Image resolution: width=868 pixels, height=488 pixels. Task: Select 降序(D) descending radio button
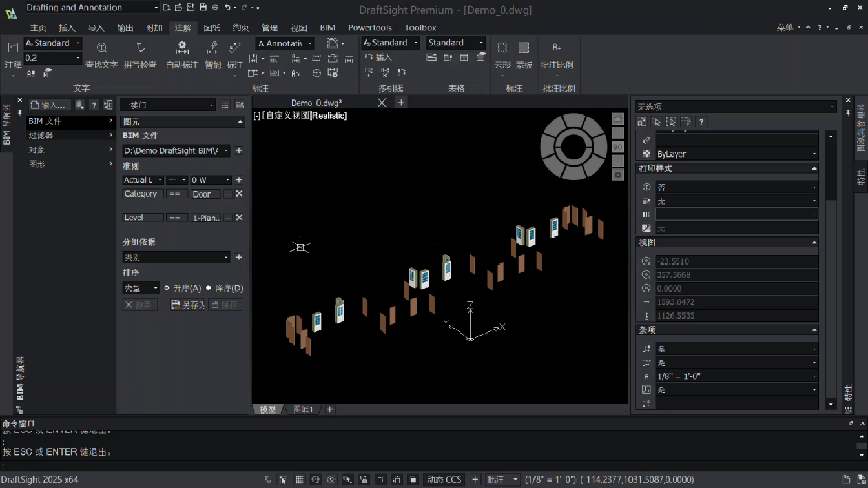coord(209,289)
